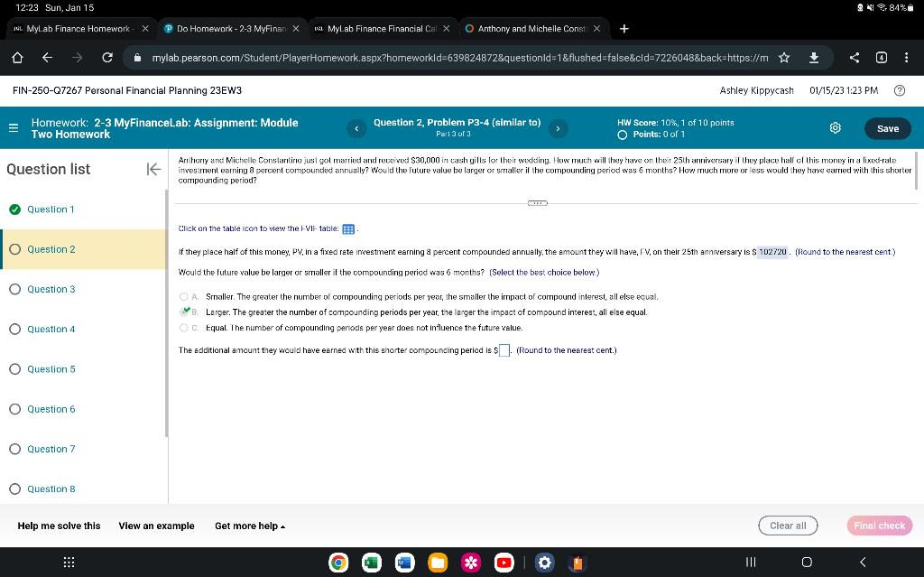The width and height of the screenshot is (924, 577).
Task: Tap the Android back navigation arrow
Action: 863,563
